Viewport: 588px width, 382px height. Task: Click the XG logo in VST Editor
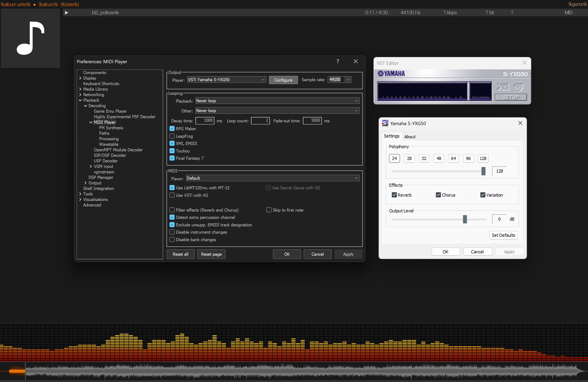click(x=503, y=87)
